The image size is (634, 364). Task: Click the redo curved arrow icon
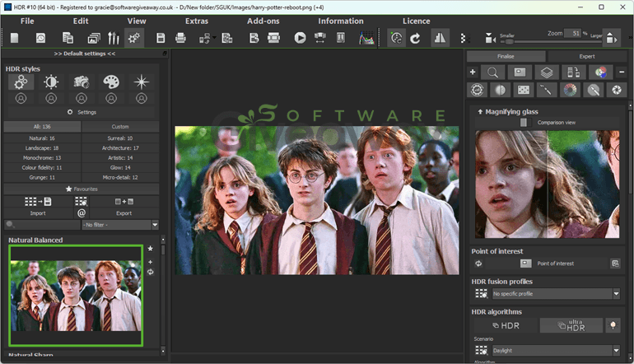click(415, 38)
